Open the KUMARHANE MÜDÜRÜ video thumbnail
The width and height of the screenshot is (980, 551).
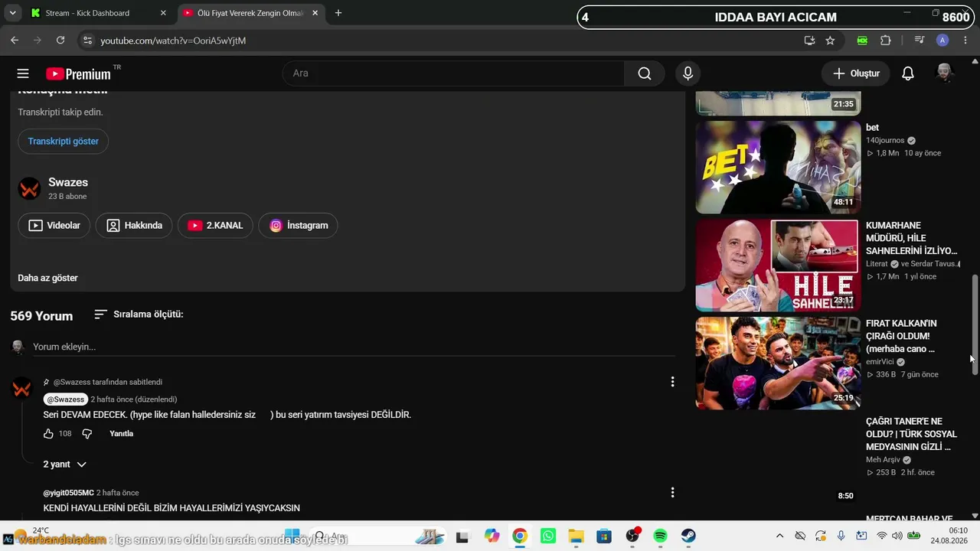(x=778, y=266)
